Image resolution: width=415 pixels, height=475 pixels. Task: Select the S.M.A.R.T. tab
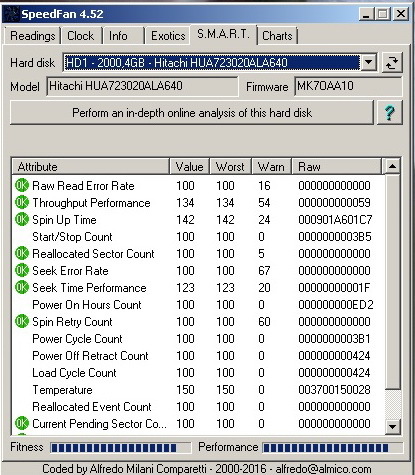pos(223,34)
